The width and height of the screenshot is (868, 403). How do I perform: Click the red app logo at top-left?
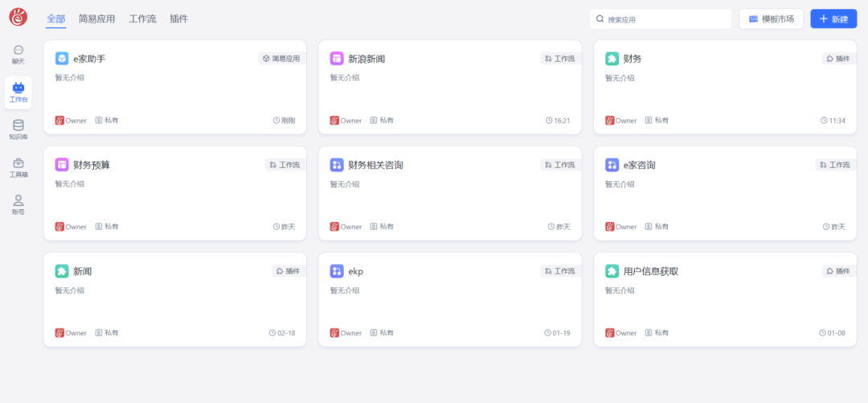coord(18,17)
